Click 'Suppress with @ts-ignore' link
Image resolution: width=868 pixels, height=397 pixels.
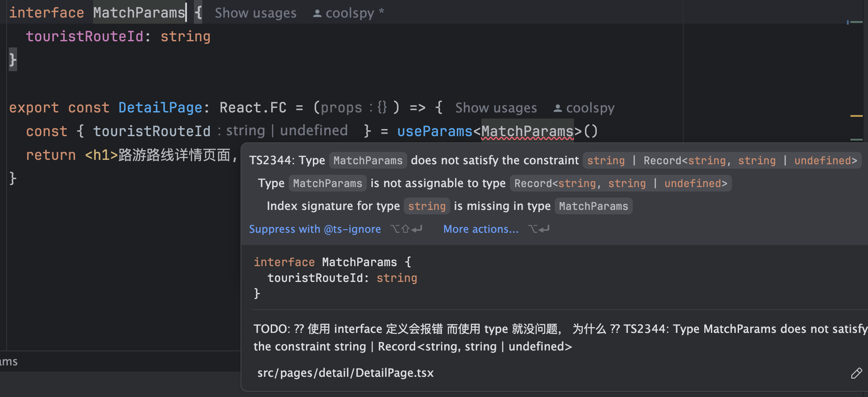click(315, 229)
